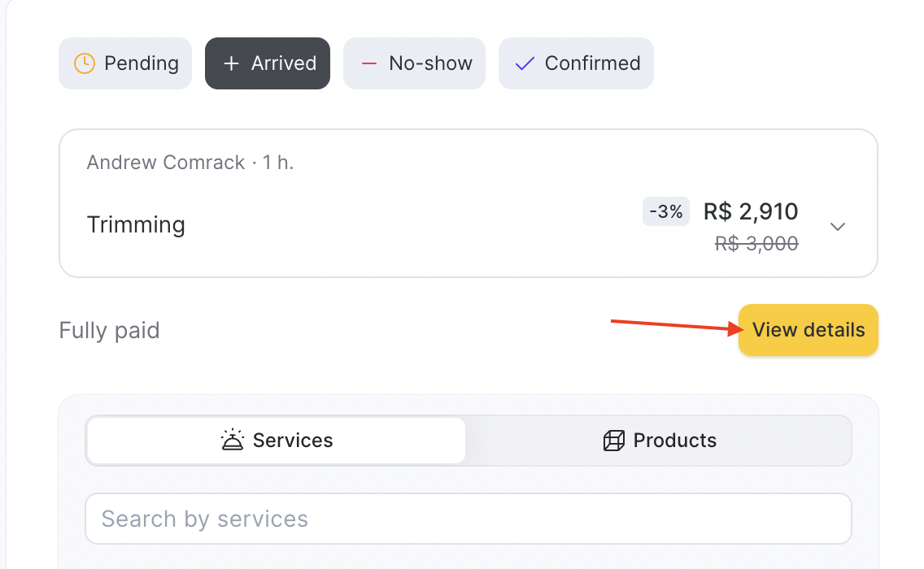Set appointment status to Confirmed
The width and height of the screenshot is (924, 569).
click(x=576, y=63)
